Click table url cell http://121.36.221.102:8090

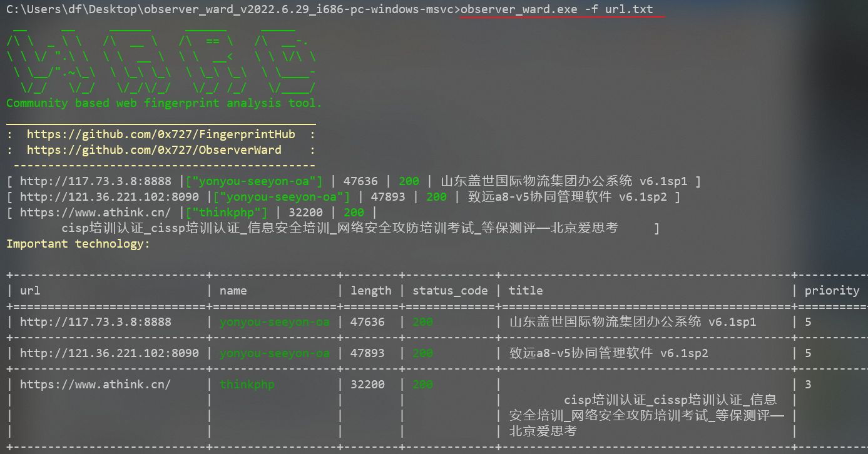point(110,353)
